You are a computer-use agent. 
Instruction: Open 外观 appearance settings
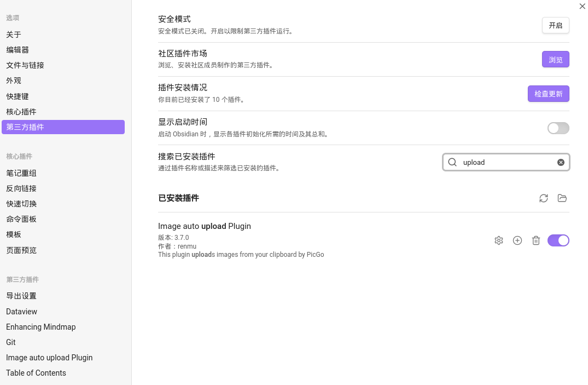(x=14, y=81)
